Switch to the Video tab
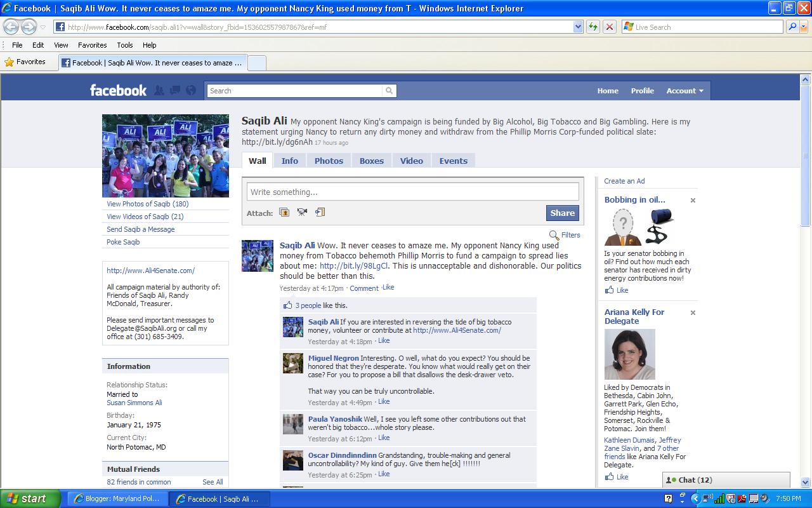 [412, 161]
